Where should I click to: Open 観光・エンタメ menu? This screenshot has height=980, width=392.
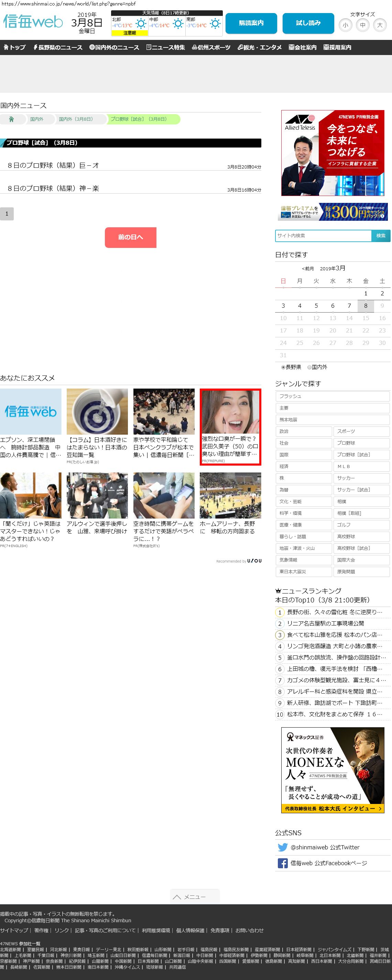(x=260, y=47)
